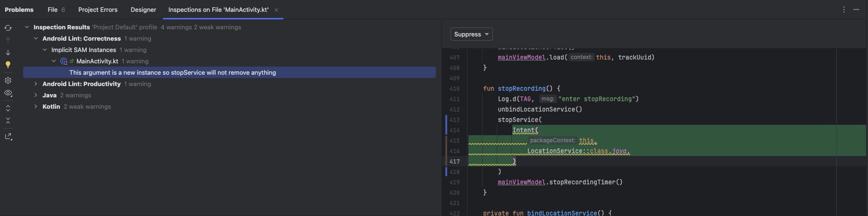Open the tool window options menu (three dots)

(x=844, y=9)
